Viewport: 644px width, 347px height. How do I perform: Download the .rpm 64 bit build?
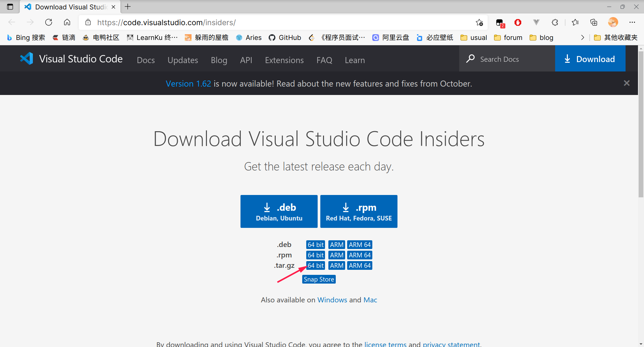coord(316,255)
